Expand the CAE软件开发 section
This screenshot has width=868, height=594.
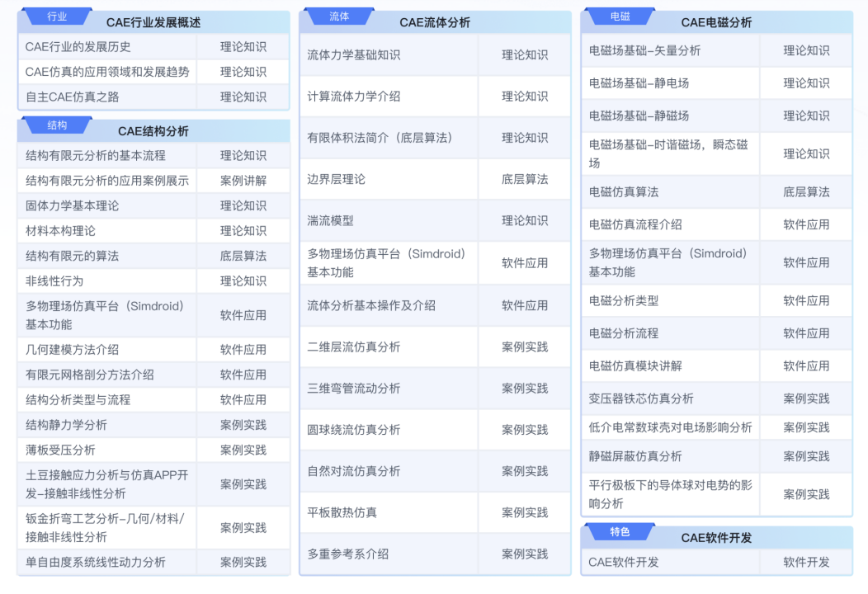[x=718, y=538]
